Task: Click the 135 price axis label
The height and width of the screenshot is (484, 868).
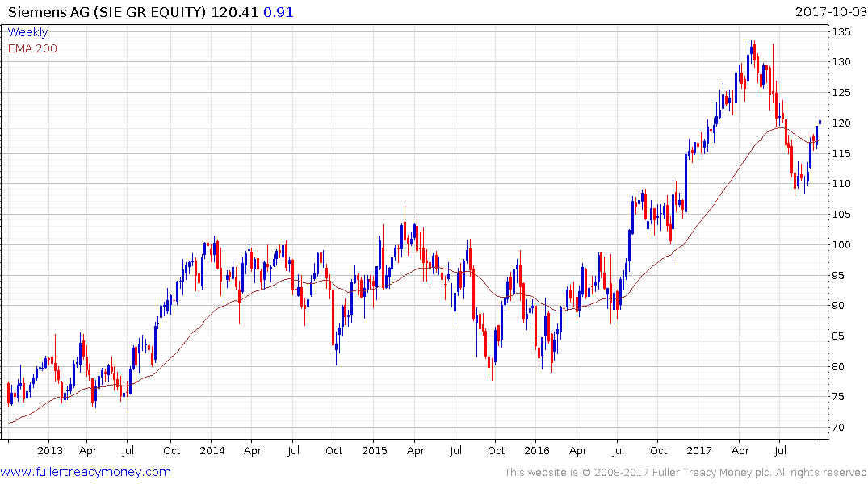Action: 841,32
